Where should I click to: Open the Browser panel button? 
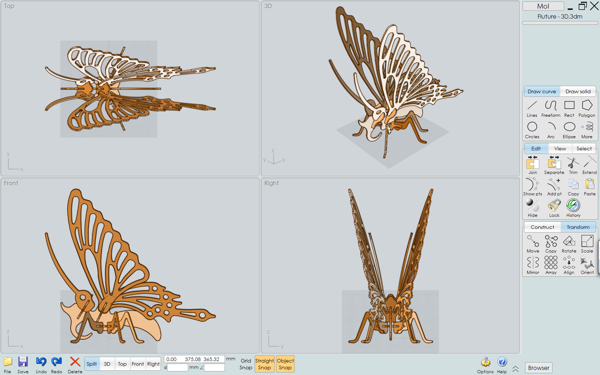pos(538,368)
